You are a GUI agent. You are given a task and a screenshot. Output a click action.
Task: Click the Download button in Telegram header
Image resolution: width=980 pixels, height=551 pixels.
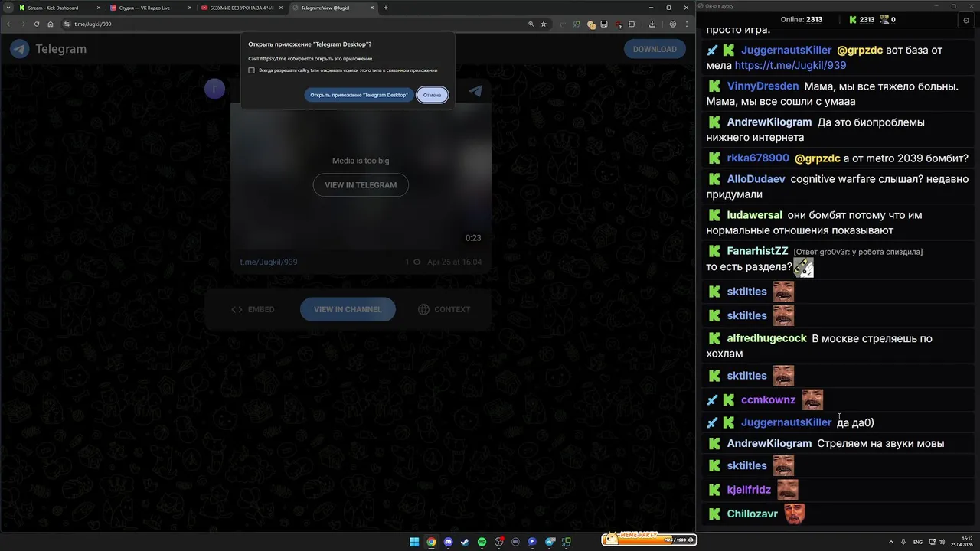(x=655, y=49)
